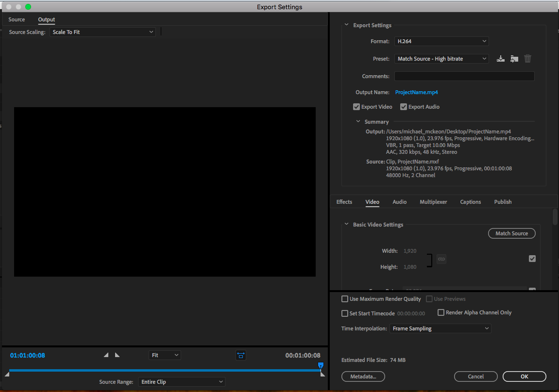The image size is (559, 392).
Task: Toggle the Use Previews checkbox
Action: coord(429,299)
